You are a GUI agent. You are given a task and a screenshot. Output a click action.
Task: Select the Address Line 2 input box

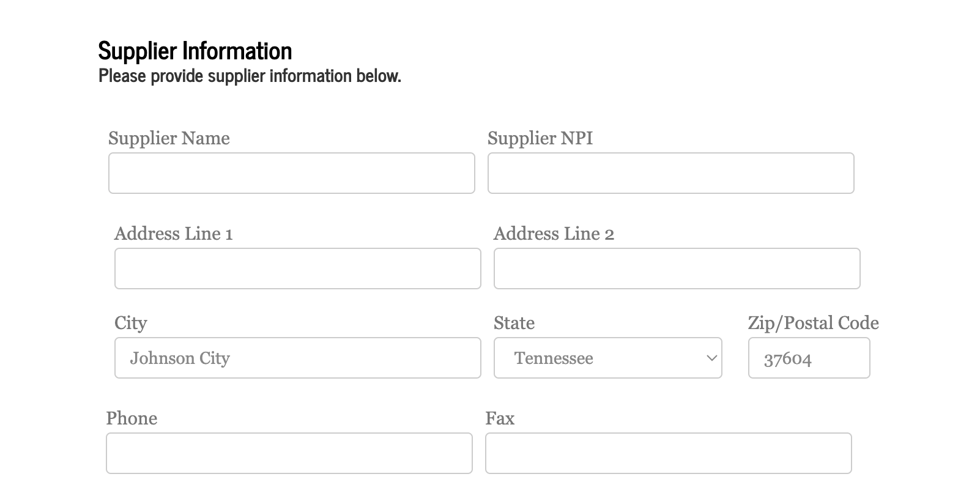[x=677, y=269]
